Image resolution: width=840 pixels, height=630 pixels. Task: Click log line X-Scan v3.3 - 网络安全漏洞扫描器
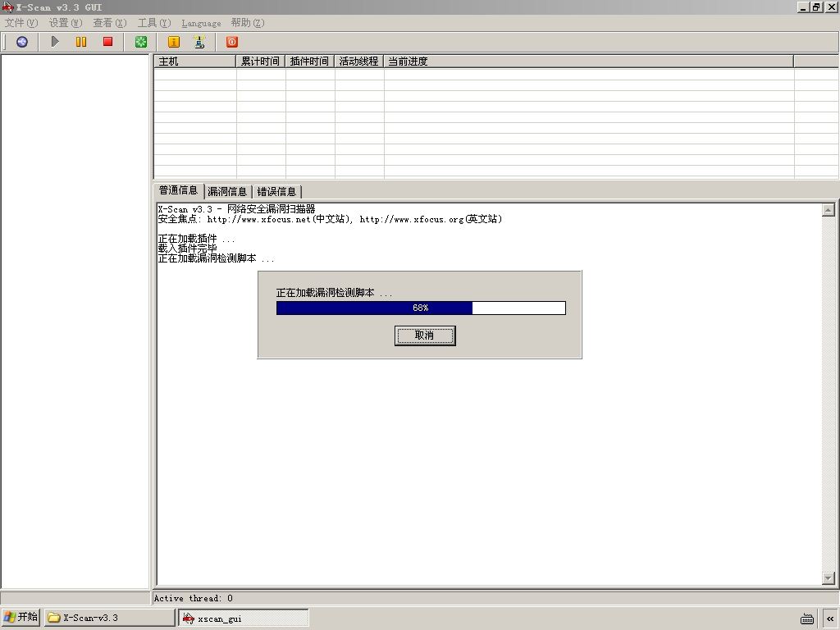[x=237, y=209]
